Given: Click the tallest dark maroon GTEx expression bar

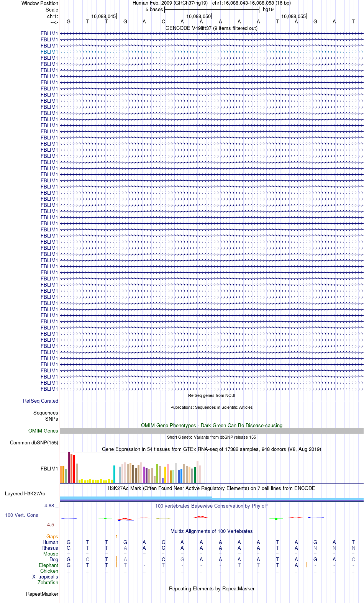Looking at the screenshot, I should [x=69, y=467].
